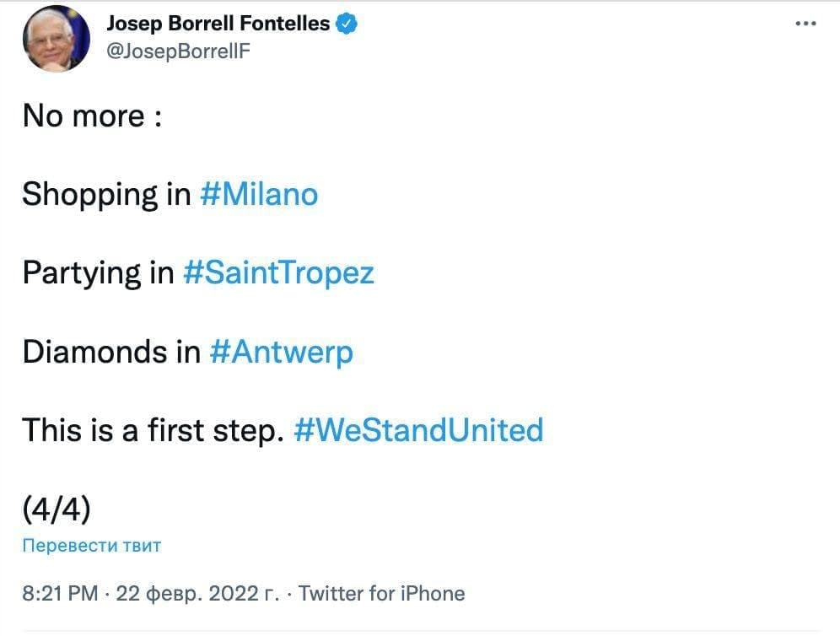Image resolution: width=840 pixels, height=636 pixels.
Task: Click the "Diamonds in" tweet text
Action: [111, 352]
